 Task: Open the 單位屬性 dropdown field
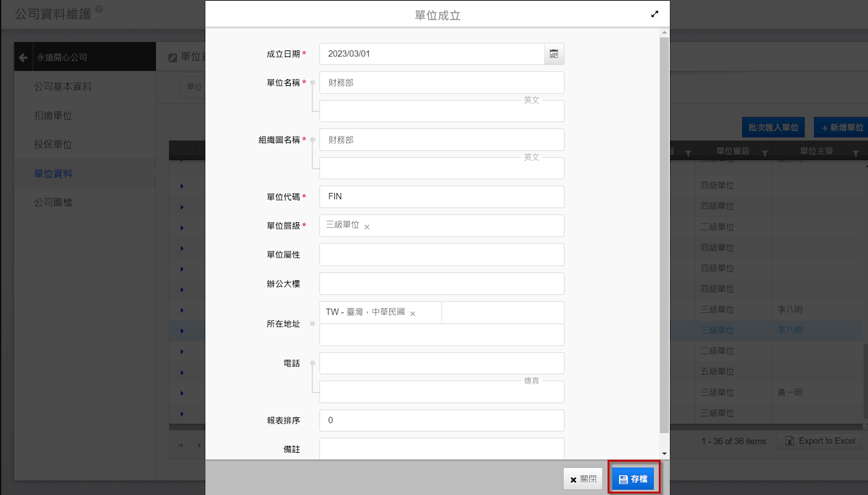coord(441,255)
